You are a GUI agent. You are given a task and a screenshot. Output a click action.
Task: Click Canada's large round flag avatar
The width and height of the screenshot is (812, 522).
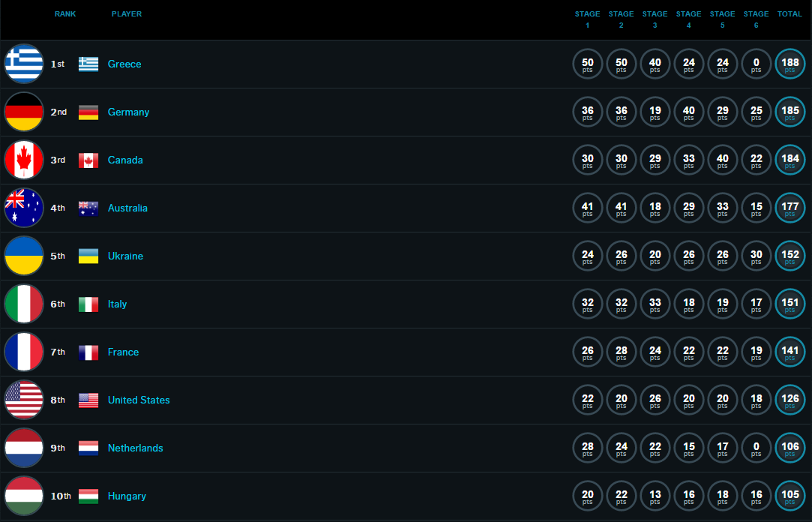tap(24, 160)
